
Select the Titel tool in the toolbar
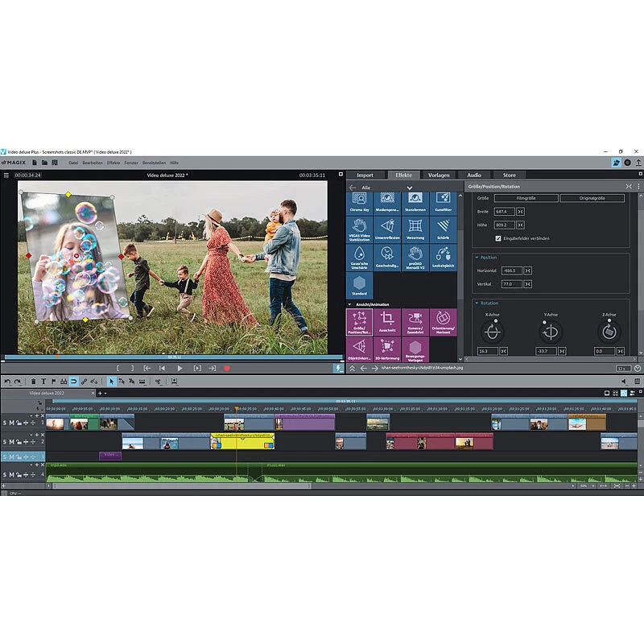pyautogui.click(x=43, y=379)
